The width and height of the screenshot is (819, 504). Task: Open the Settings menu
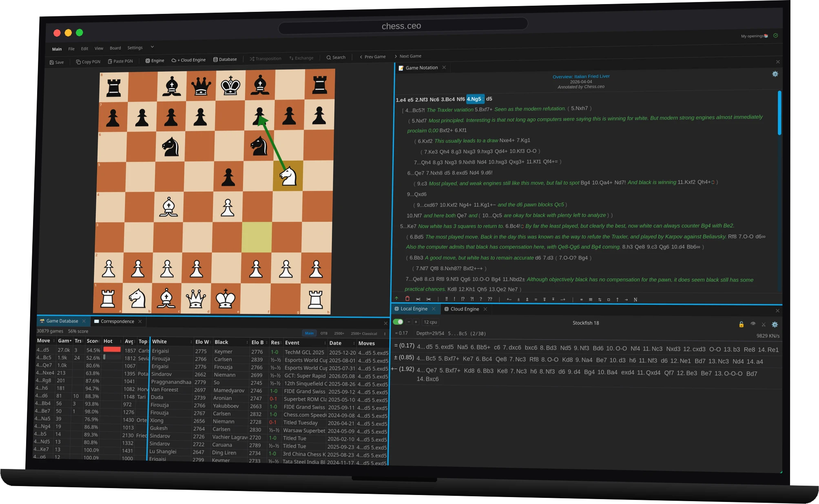pyautogui.click(x=135, y=48)
